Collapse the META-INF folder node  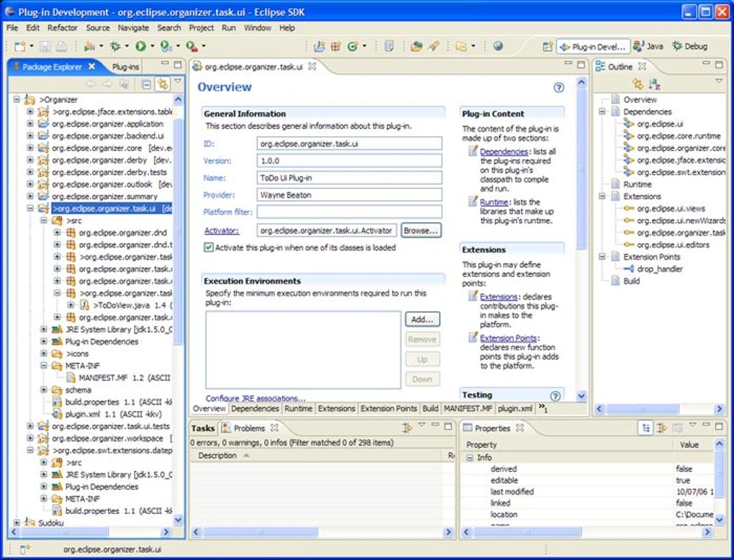43,366
